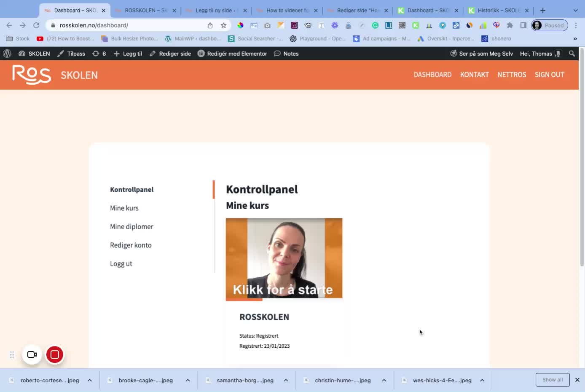Open the ROSSKOLEN course thumbnail

(284, 258)
